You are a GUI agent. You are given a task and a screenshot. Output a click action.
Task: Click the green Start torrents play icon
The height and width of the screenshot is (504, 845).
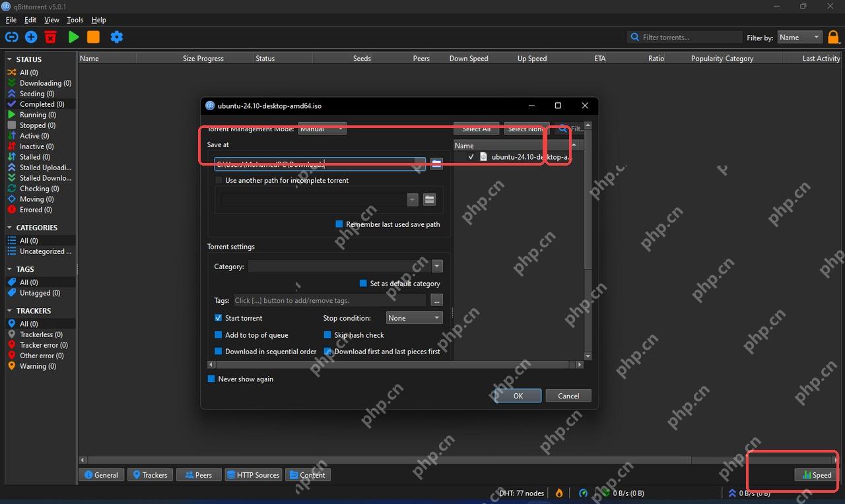tap(73, 38)
